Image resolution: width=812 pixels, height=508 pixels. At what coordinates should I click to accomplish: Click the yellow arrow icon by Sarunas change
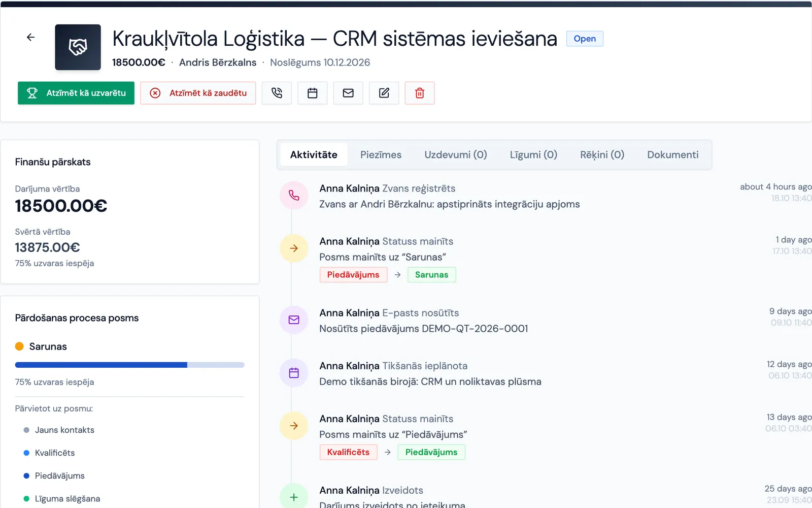point(294,248)
